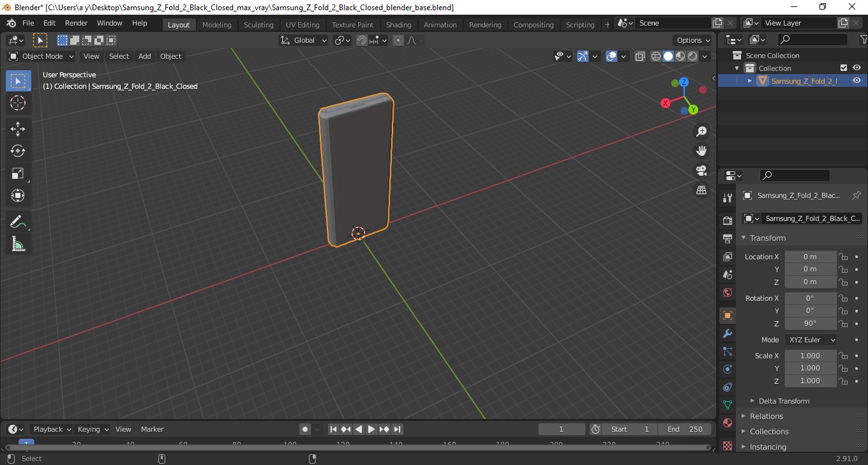Open the View Layer properties tab
The width and height of the screenshot is (868, 465).
pyautogui.click(x=727, y=257)
